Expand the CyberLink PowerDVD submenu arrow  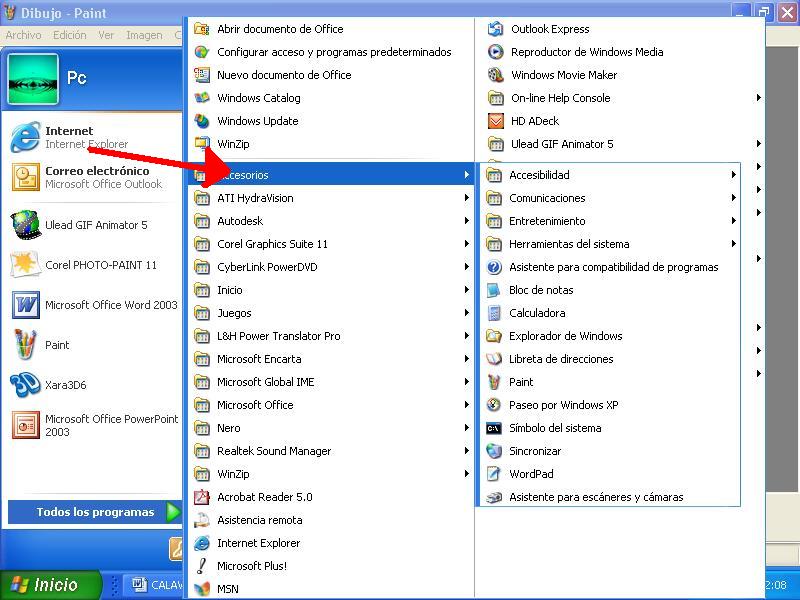pos(466,267)
